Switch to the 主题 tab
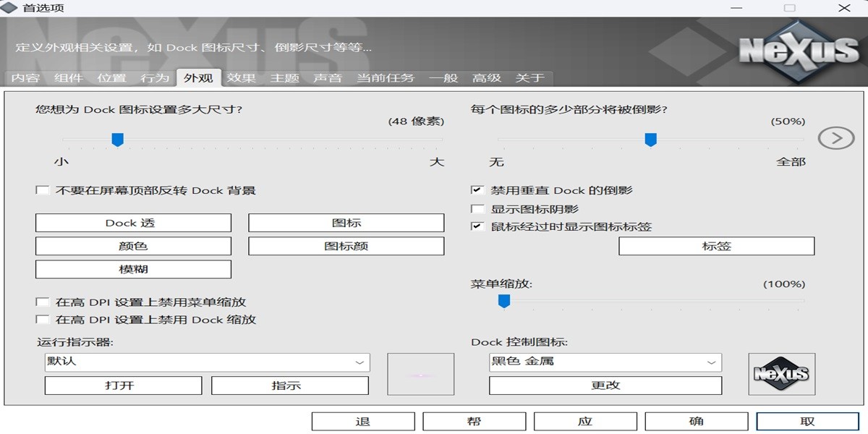 [x=286, y=78]
